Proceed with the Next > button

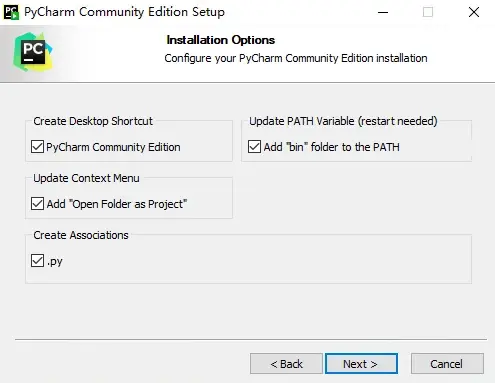pos(361,364)
